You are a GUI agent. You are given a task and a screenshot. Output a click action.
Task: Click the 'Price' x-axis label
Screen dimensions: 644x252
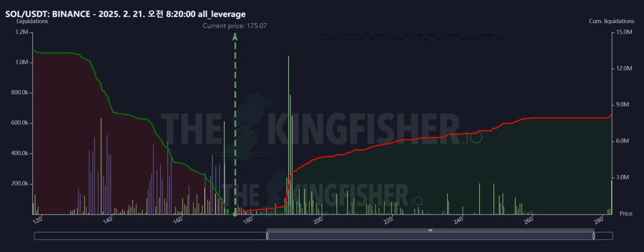pos(626,214)
